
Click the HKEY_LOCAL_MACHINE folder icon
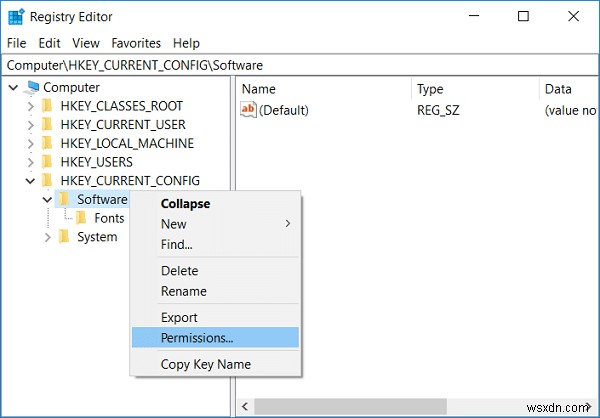click(46, 144)
